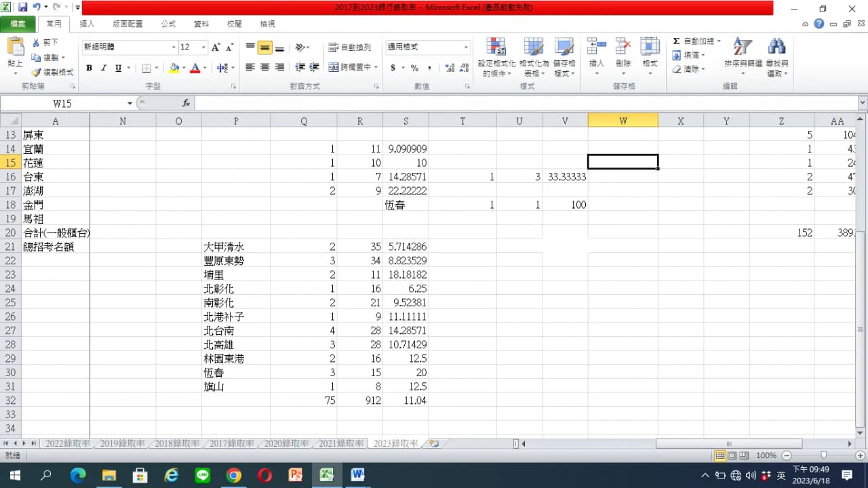Viewport: 868px width, 488px height.
Task: Switch to the Insert (插入) ribbon tab
Action: (87, 24)
